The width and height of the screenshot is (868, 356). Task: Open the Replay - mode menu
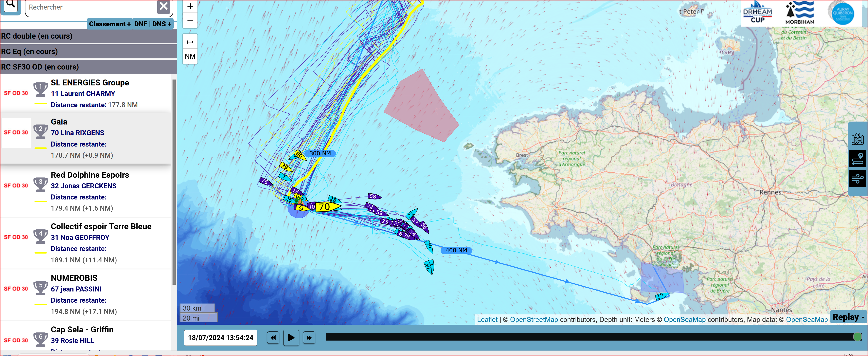tap(848, 317)
